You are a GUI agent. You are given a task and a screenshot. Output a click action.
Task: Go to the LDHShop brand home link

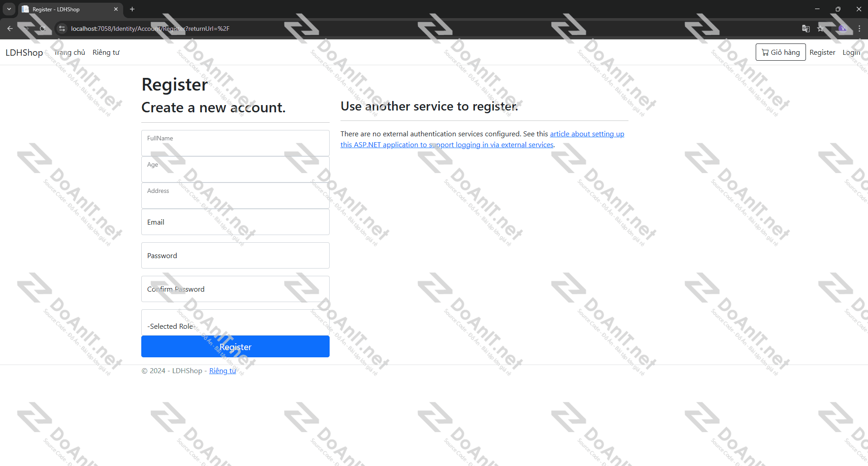(24, 53)
